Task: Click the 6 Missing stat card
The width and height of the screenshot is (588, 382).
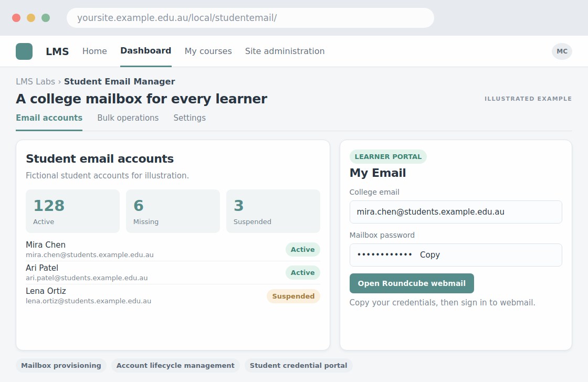Action: pos(173,211)
